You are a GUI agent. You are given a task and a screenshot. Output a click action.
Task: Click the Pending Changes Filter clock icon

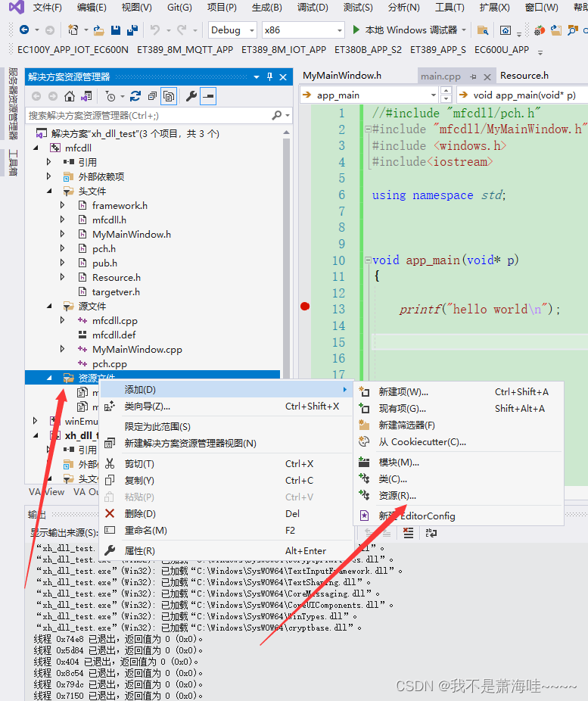(110, 96)
